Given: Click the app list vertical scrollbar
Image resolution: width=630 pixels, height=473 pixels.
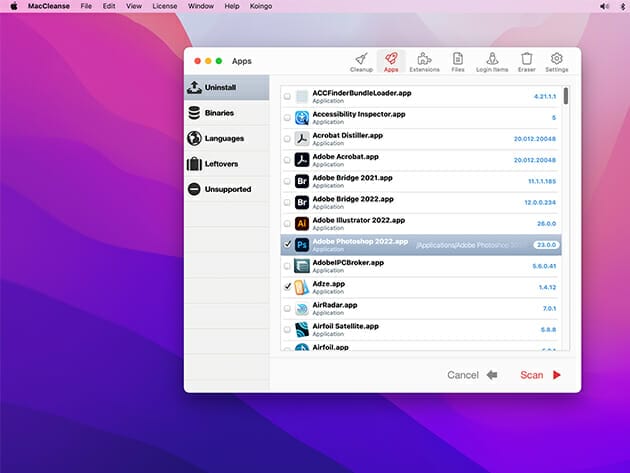Looking at the screenshot, I should pos(566,97).
